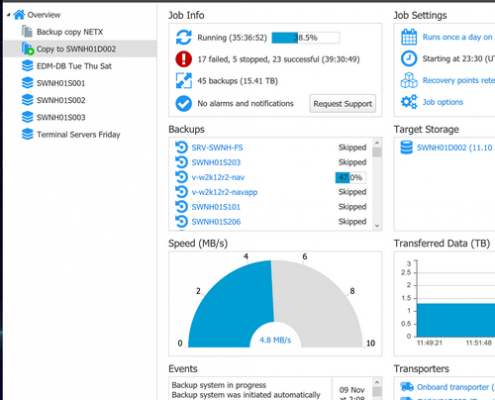This screenshot has height=400, width=495.
Task: Open the Recovery points retention link
Action: click(x=459, y=80)
